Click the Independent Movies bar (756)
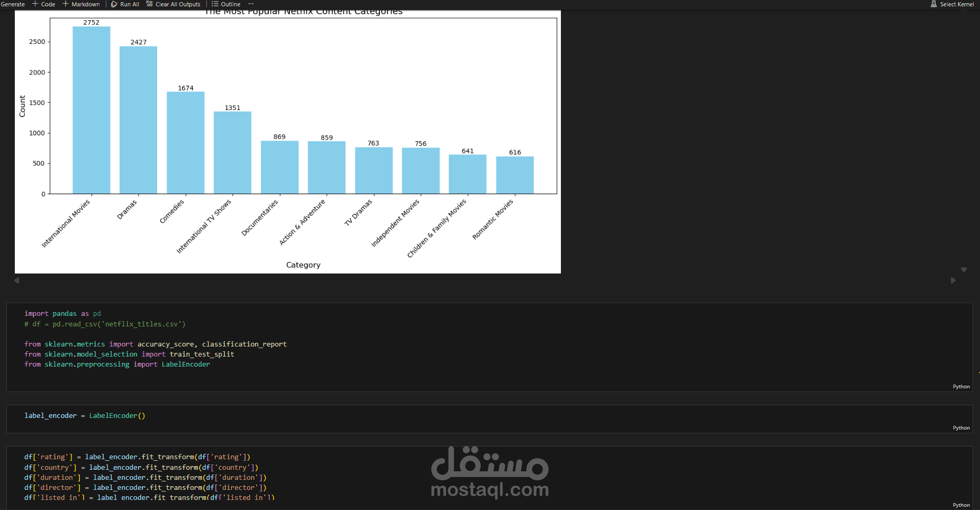 coord(421,171)
